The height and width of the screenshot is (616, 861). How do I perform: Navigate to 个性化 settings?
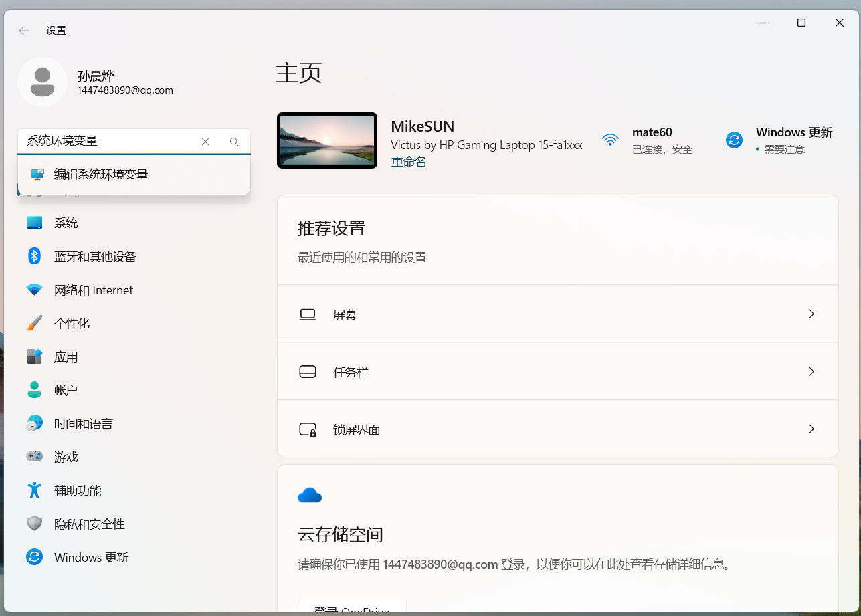[x=134, y=323]
